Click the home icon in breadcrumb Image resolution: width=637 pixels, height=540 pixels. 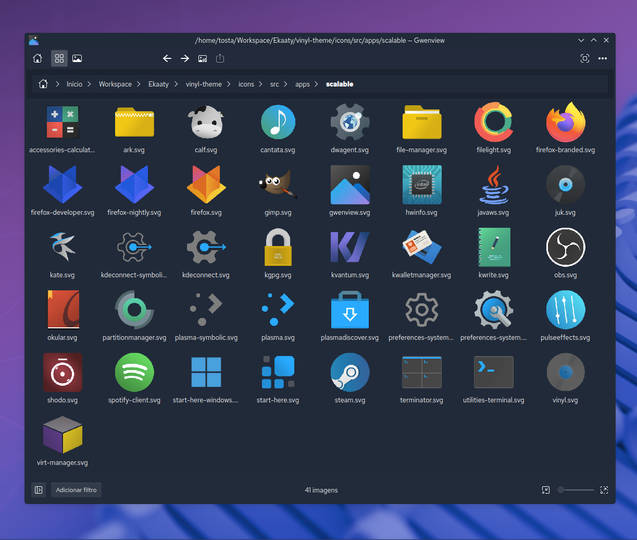click(43, 84)
